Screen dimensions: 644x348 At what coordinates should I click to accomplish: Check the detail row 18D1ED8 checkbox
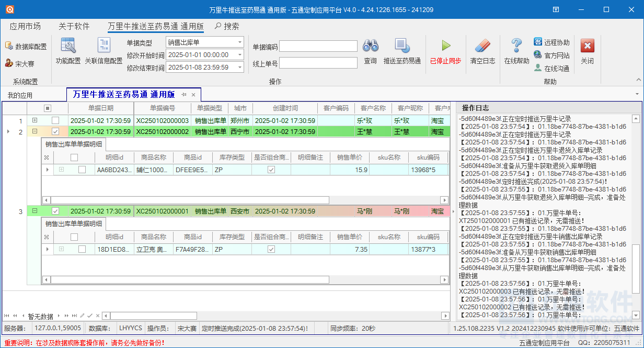coord(82,249)
